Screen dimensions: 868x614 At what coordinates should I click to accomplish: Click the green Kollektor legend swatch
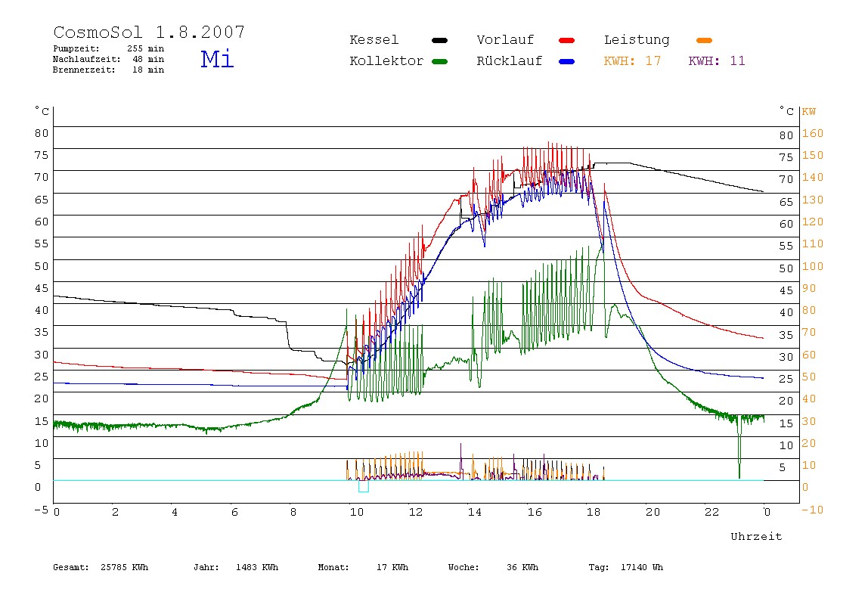coord(439,61)
